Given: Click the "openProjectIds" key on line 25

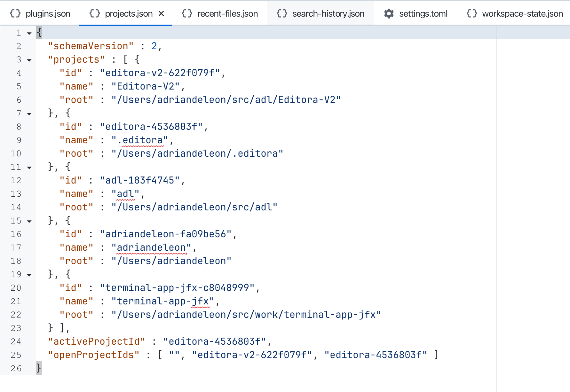Looking at the screenshot, I should coord(93,355).
